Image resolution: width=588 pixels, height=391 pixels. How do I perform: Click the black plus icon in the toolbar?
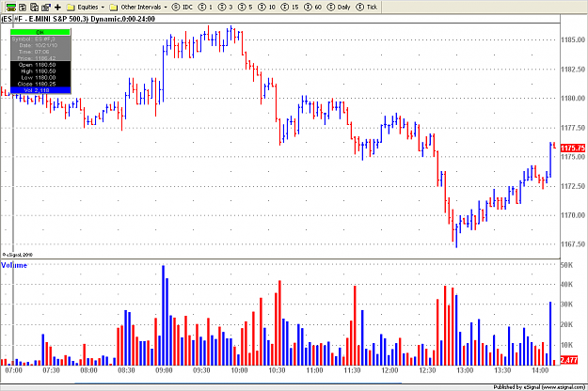click(57, 7)
